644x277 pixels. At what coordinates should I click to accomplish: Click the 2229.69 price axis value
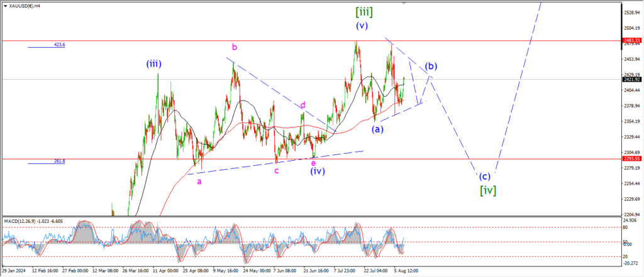[x=632, y=199]
